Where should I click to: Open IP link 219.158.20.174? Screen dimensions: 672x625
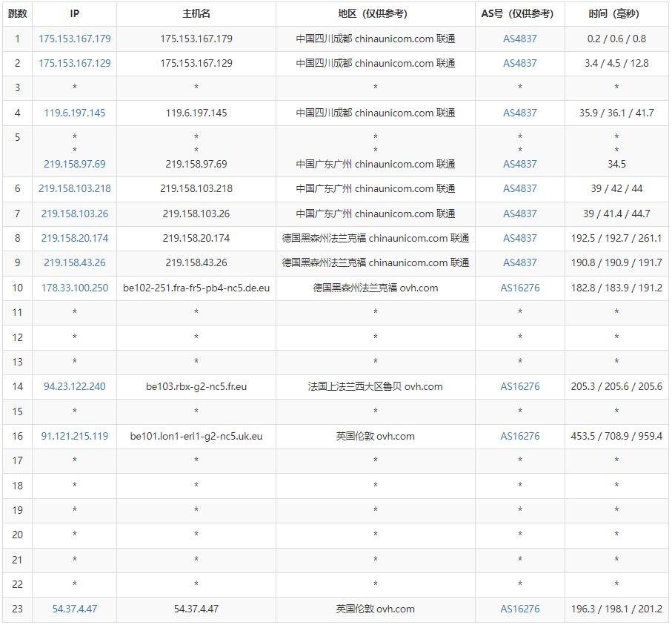point(75,238)
